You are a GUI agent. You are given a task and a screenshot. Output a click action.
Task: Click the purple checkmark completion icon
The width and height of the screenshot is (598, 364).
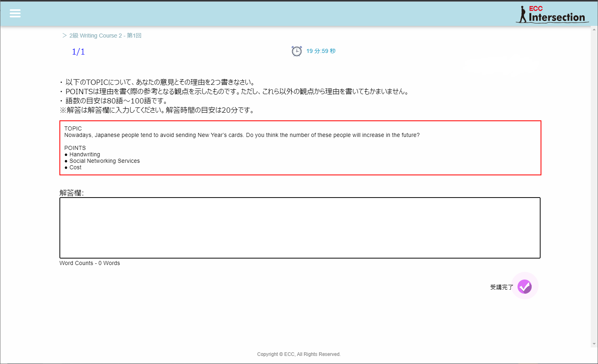point(524,286)
